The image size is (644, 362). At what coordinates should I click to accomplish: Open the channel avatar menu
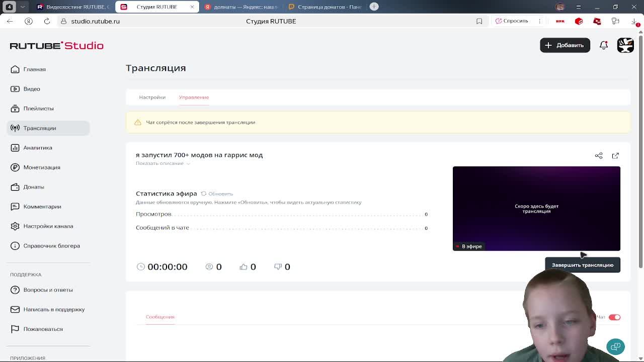625,45
